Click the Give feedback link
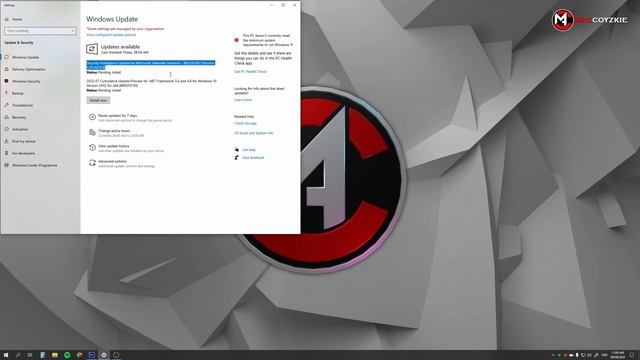The image size is (640, 360). point(253,158)
